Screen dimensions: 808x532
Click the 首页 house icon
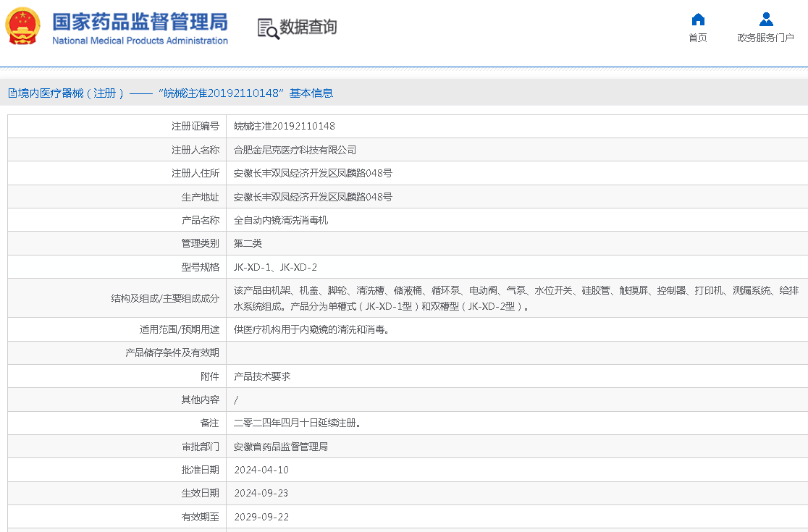(x=698, y=20)
